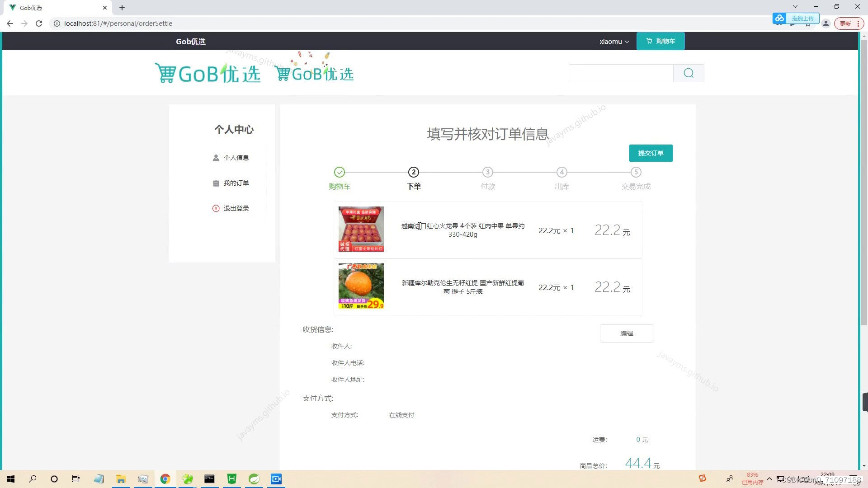Open the browser tab search dropdown arrow
This screenshot has height=488, width=868.
pos(794,6)
